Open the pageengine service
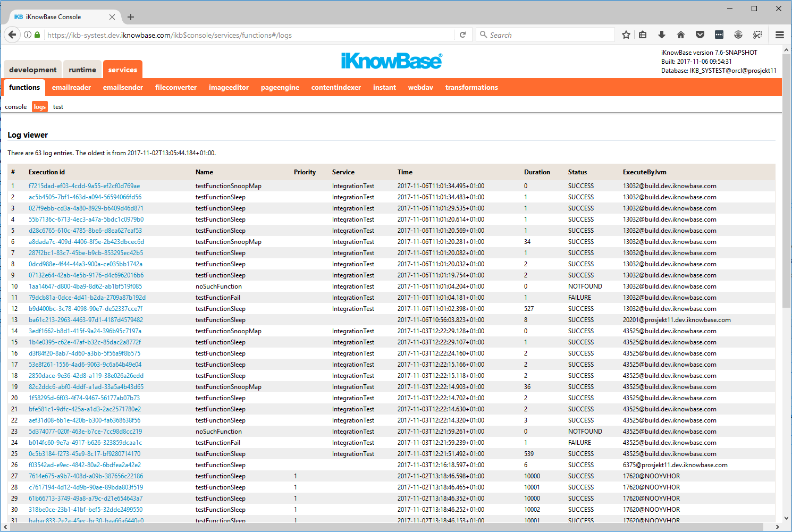Viewport: 792px width, 532px height. tap(280, 88)
